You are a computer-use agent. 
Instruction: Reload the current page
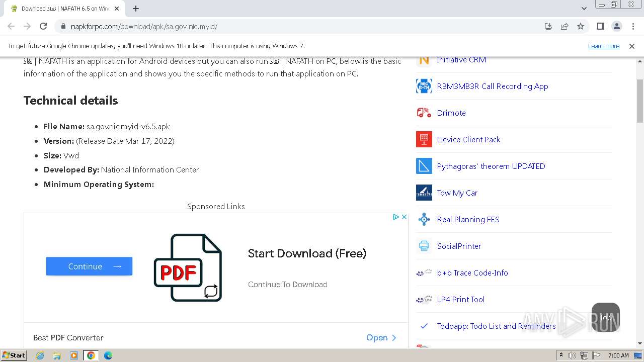(43, 26)
